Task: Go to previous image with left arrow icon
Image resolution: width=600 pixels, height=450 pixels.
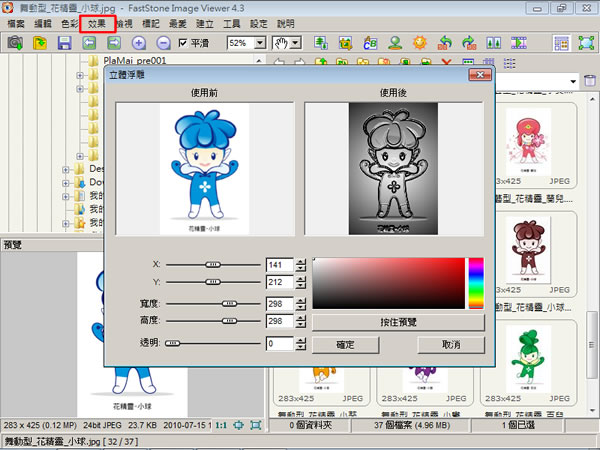Action: (x=89, y=43)
